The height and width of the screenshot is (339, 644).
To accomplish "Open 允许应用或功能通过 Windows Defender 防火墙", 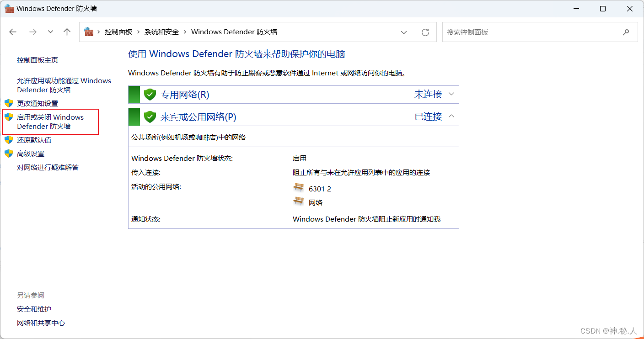I will coord(64,85).
